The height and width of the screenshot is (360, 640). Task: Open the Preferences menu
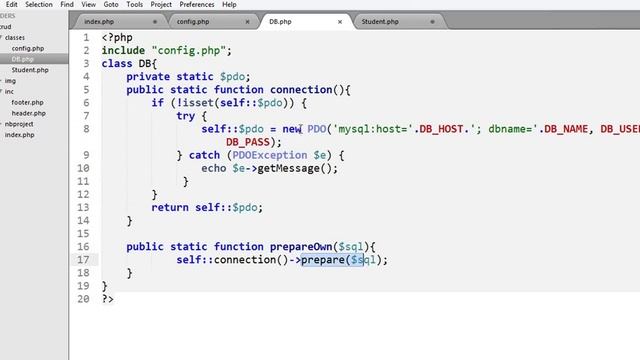coord(197,4)
